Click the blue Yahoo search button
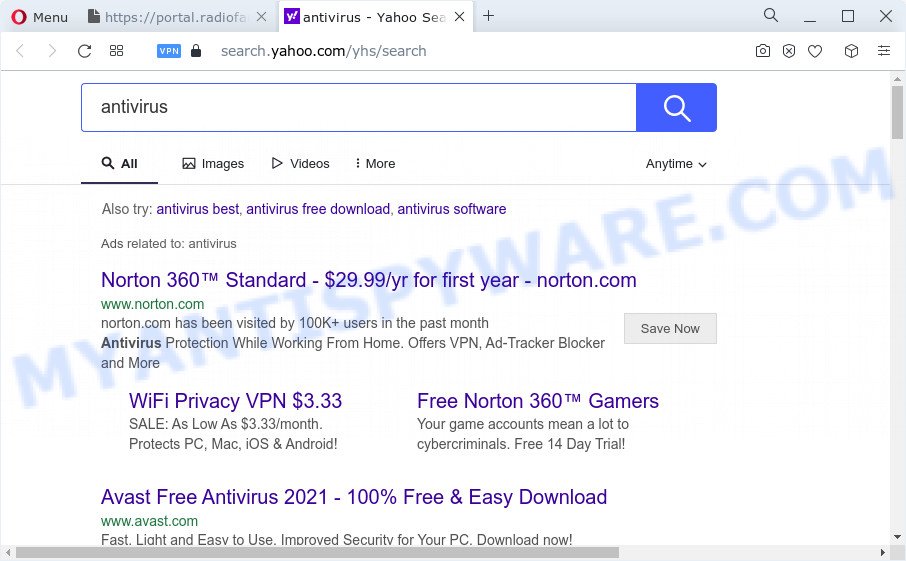The height and width of the screenshot is (561, 906). pyautogui.click(x=677, y=107)
